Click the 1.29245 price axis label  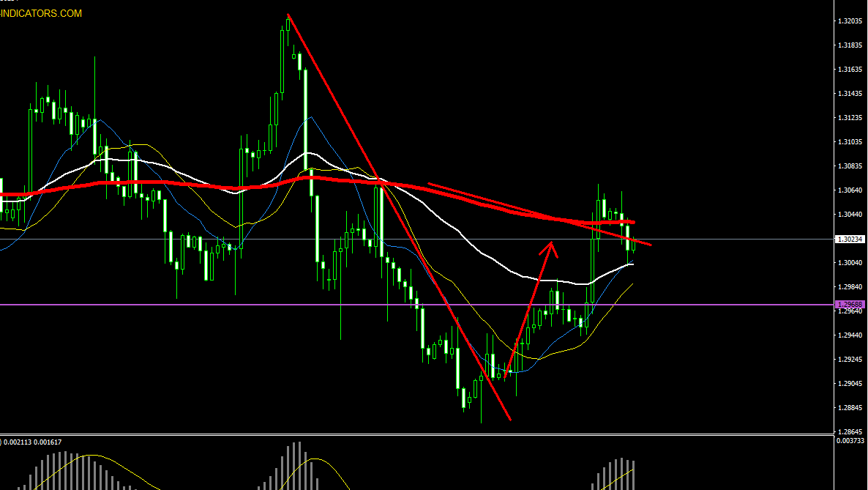(x=850, y=359)
